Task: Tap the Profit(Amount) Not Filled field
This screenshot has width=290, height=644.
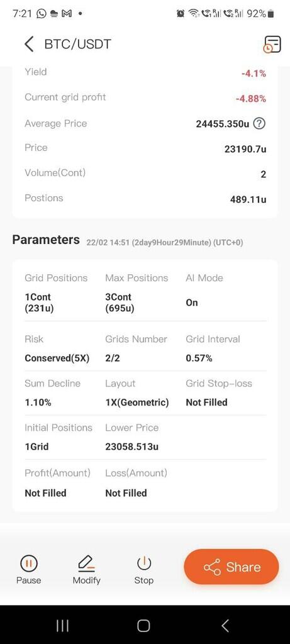Action: pos(45,493)
